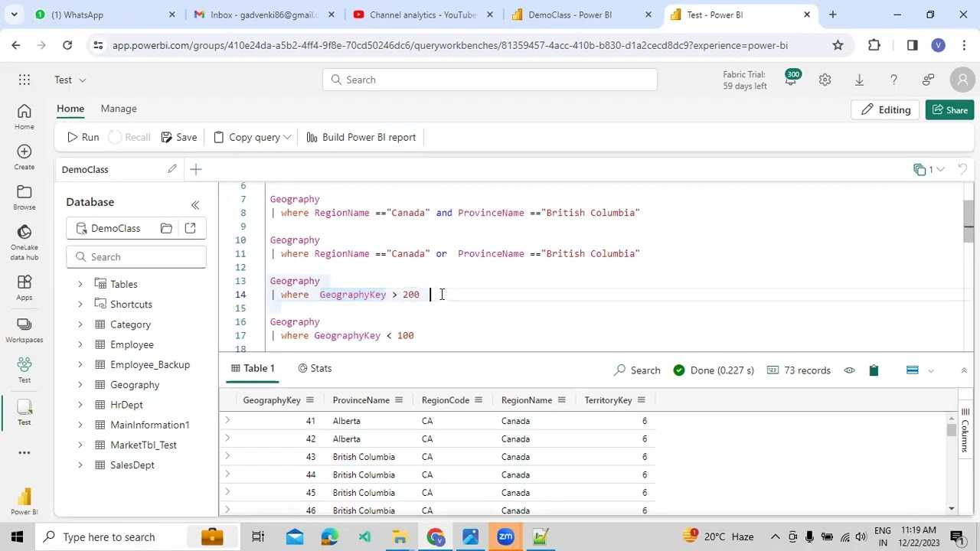Open Apps in left navigation
The height and width of the screenshot is (551, 980).
(x=24, y=288)
